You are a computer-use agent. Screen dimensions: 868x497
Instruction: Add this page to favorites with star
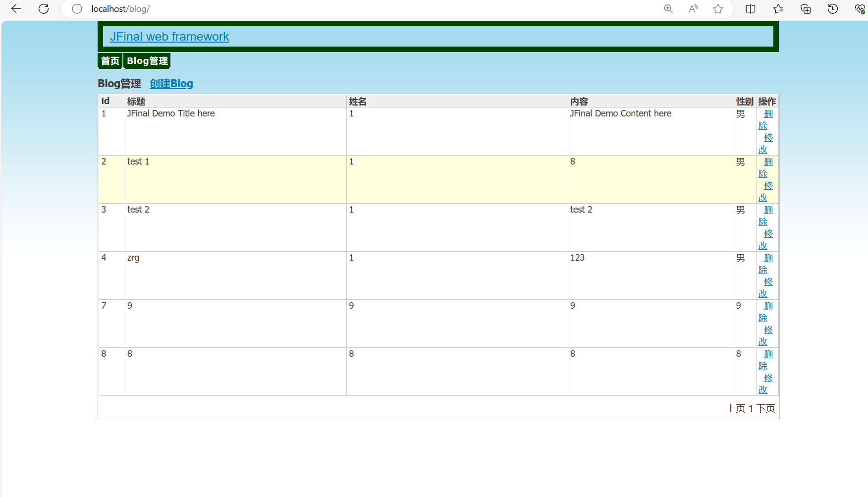pyautogui.click(x=718, y=9)
